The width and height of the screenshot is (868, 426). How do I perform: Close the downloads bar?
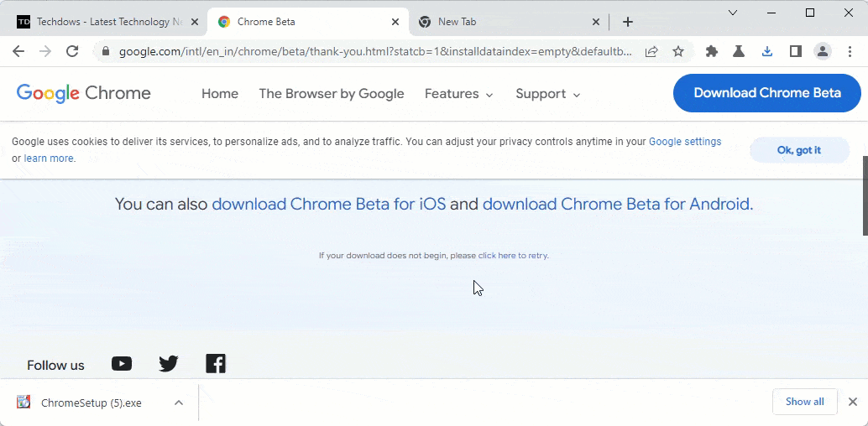click(853, 402)
